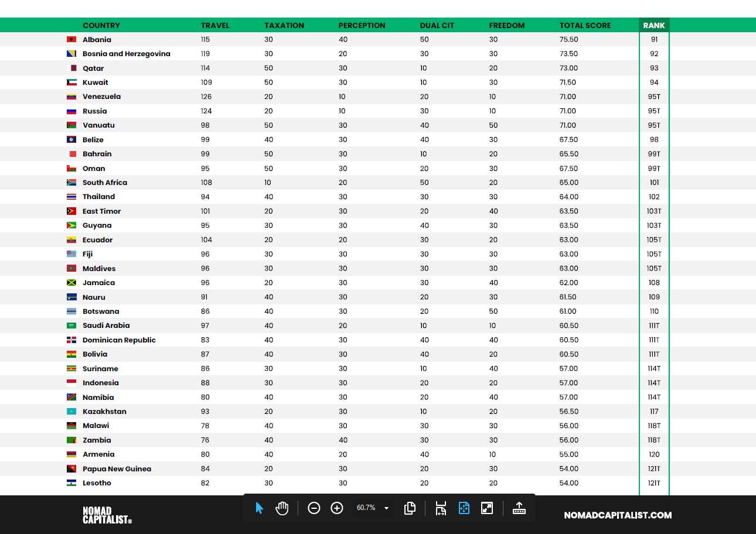The height and width of the screenshot is (534, 756).
Task: Click Botswana's total score 61.00
Action: [x=568, y=311]
